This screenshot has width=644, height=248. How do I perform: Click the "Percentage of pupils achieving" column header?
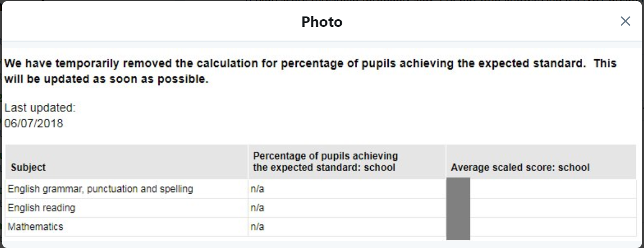coord(325,156)
